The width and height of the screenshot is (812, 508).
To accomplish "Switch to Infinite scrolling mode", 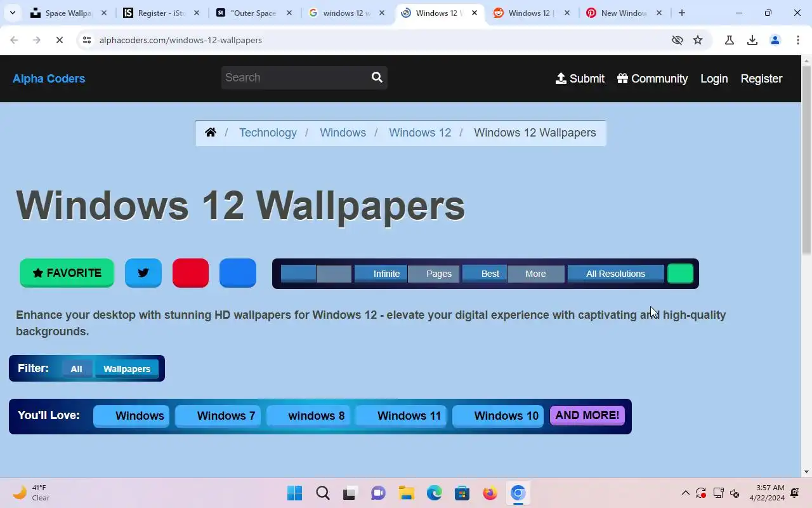I will click(381, 274).
